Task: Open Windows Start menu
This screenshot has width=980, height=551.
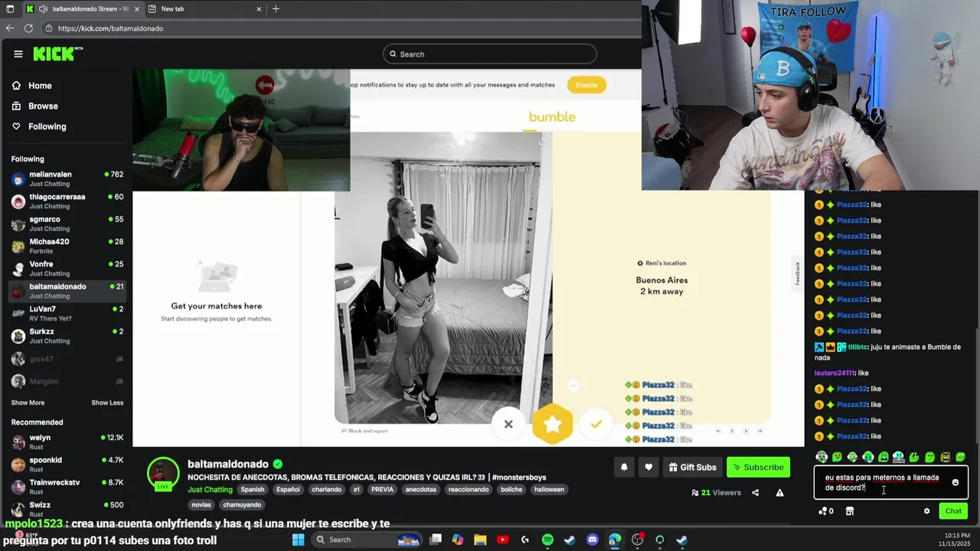Action: point(298,540)
